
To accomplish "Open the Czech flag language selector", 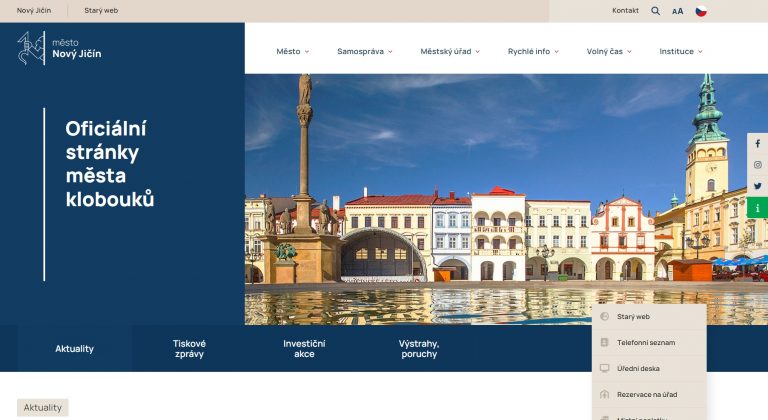I will pos(701,11).
